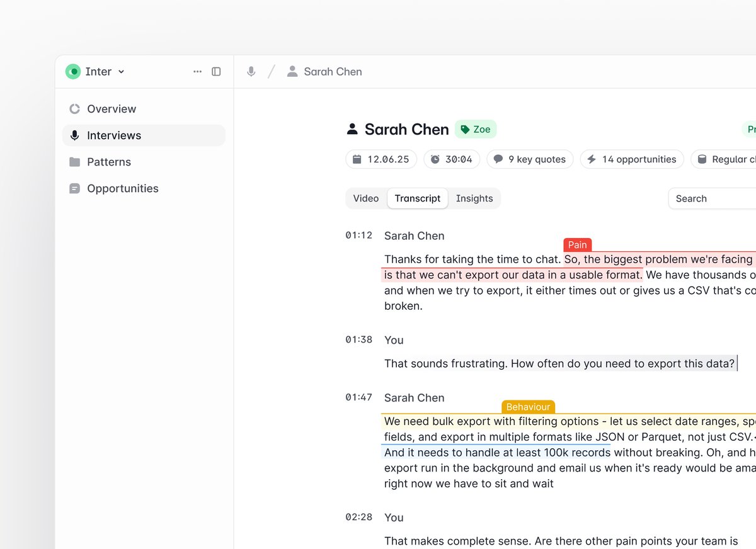Click the Overview ring icon
Image resolution: width=756 pixels, height=549 pixels.
74,109
